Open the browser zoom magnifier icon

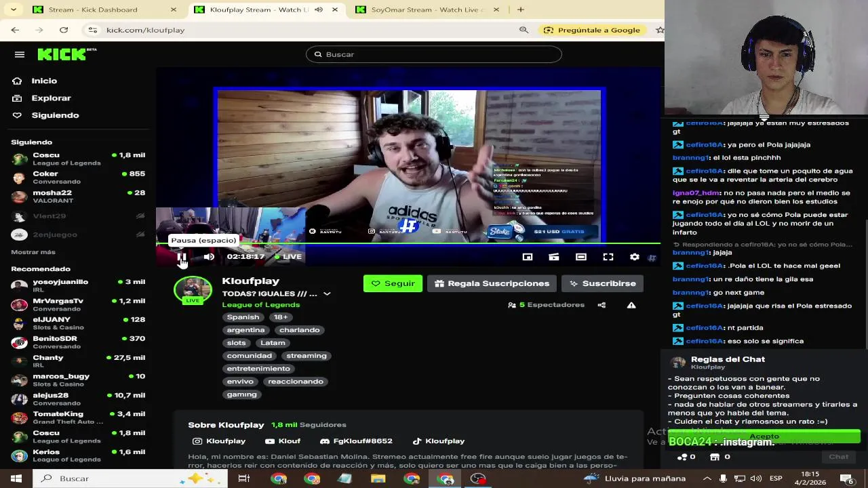(524, 30)
